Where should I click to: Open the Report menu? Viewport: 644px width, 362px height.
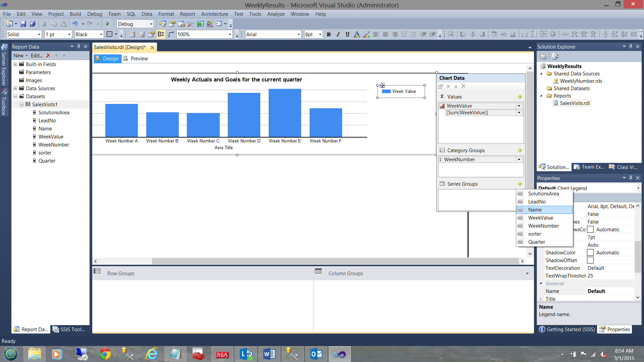point(187,14)
